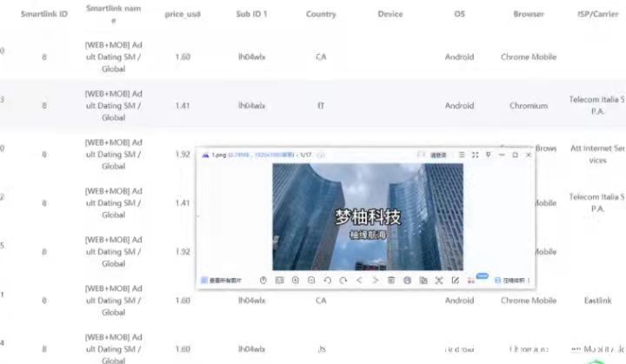626x364 pixels.
Task: Click Sub ID 1 column header
Action: (251, 14)
